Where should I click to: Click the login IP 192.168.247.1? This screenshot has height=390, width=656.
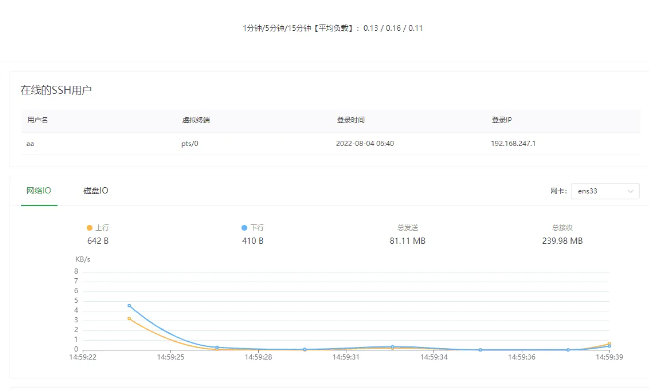click(513, 144)
